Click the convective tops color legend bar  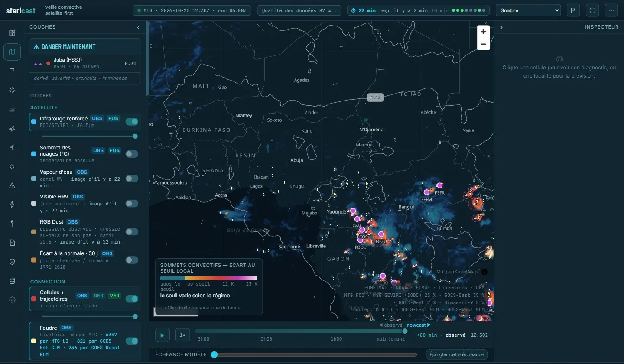point(208,278)
